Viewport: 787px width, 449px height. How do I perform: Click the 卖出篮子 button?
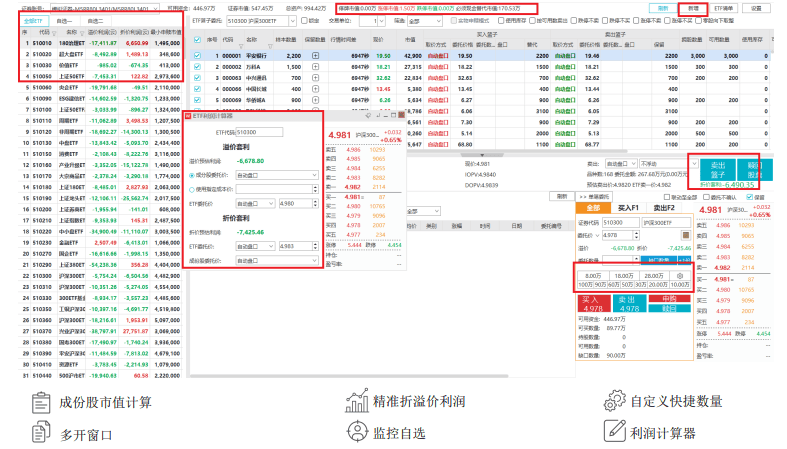[718, 170]
